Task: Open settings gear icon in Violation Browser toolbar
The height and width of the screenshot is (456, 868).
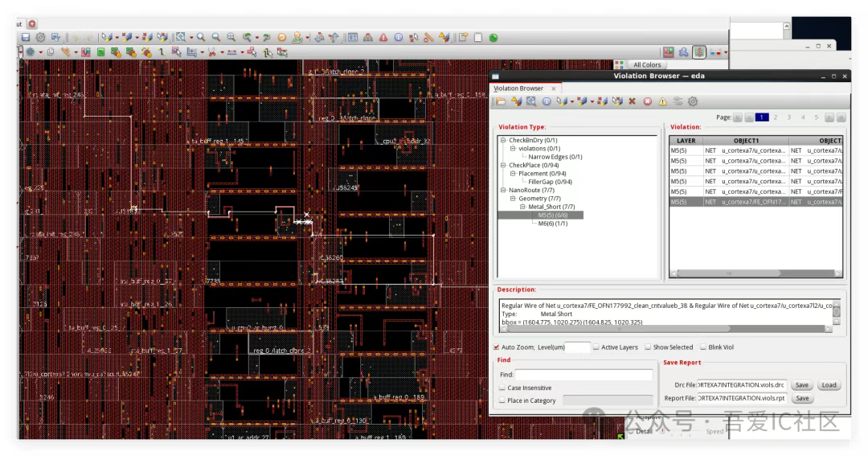Action: point(693,101)
